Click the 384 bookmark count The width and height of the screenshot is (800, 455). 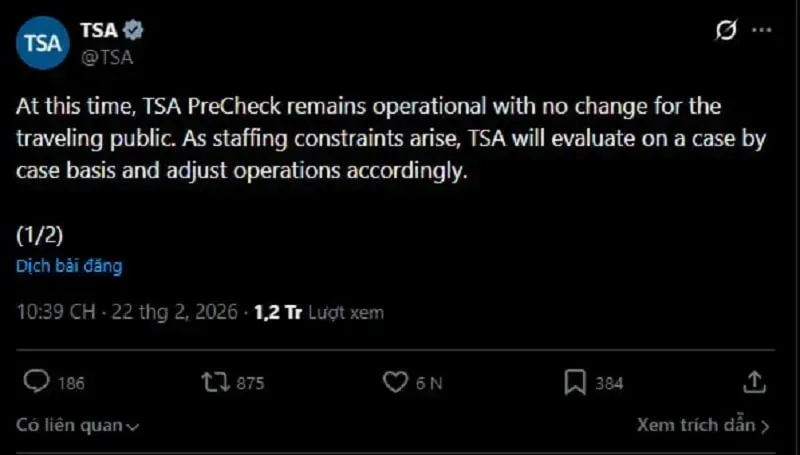[608, 383]
